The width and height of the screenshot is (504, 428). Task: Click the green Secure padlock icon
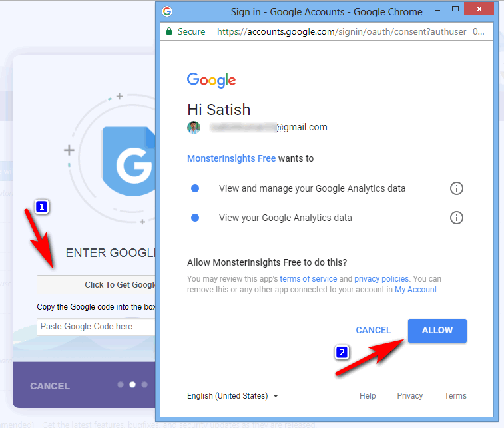pyautogui.click(x=169, y=31)
